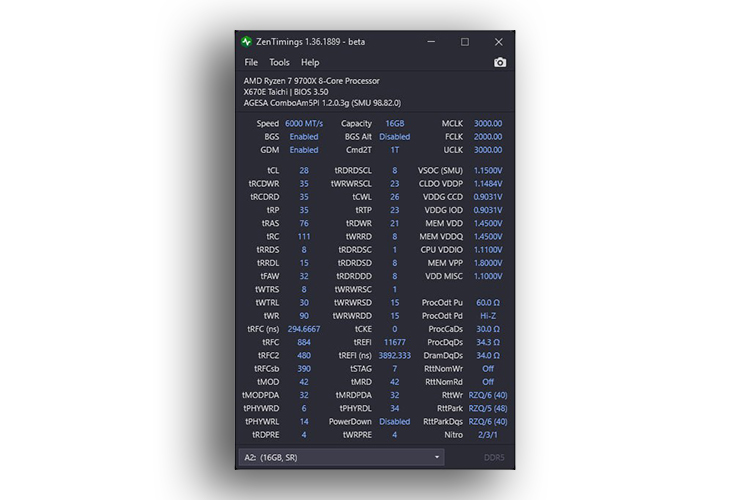The height and width of the screenshot is (500, 750).
Task: Click the FCLK 2000.00 value
Action: pyautogui.click(x=487, y=136)
